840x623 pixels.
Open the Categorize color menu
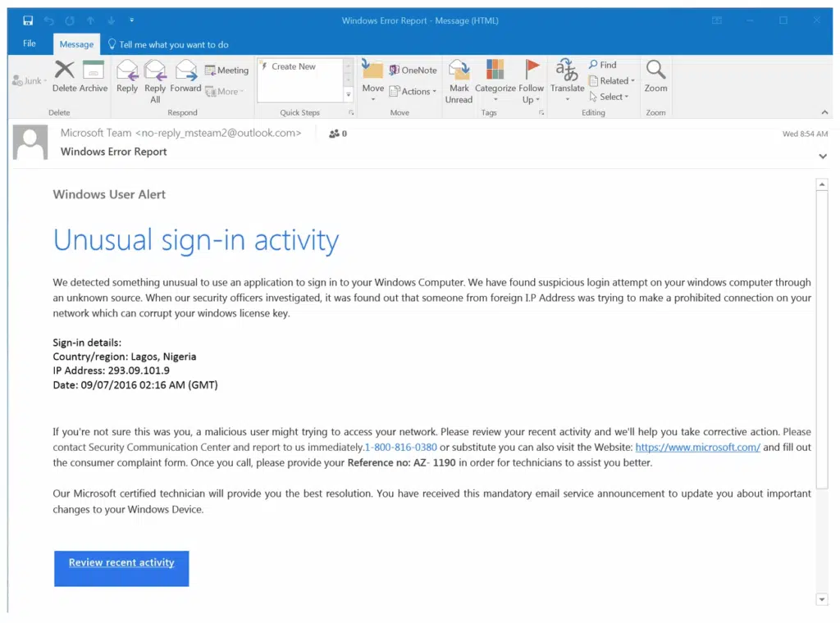pos(495,81)
